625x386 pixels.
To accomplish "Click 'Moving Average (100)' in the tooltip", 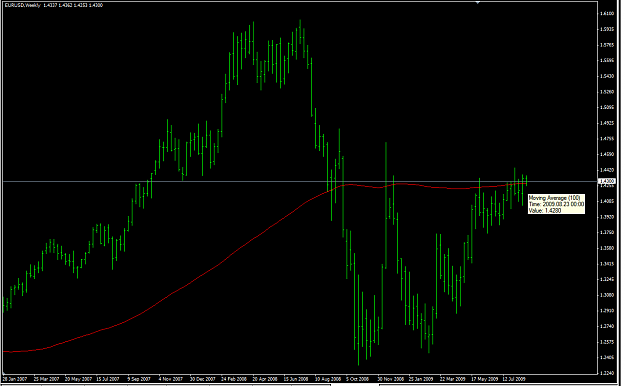I will [x=554, y=198].
